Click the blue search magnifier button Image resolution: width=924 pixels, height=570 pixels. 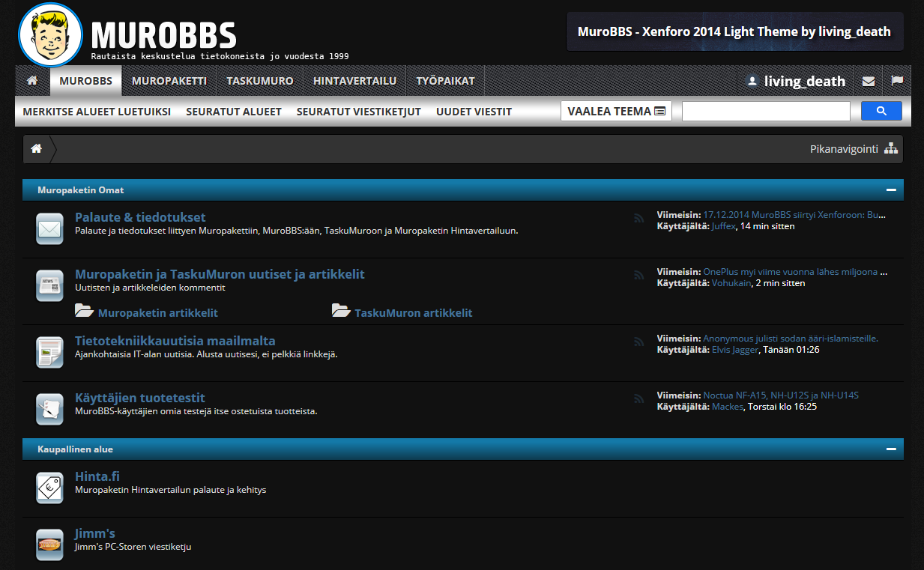coord(881,111)
